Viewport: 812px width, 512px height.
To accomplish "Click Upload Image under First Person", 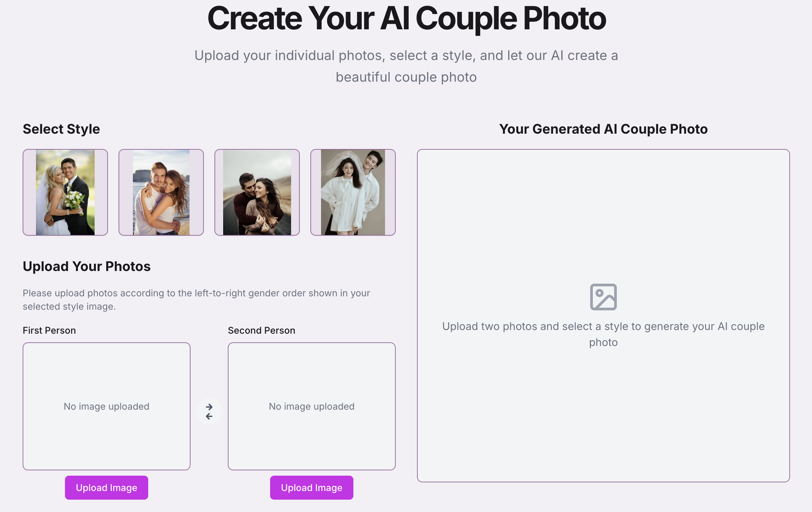I will (x=107, y=487).
